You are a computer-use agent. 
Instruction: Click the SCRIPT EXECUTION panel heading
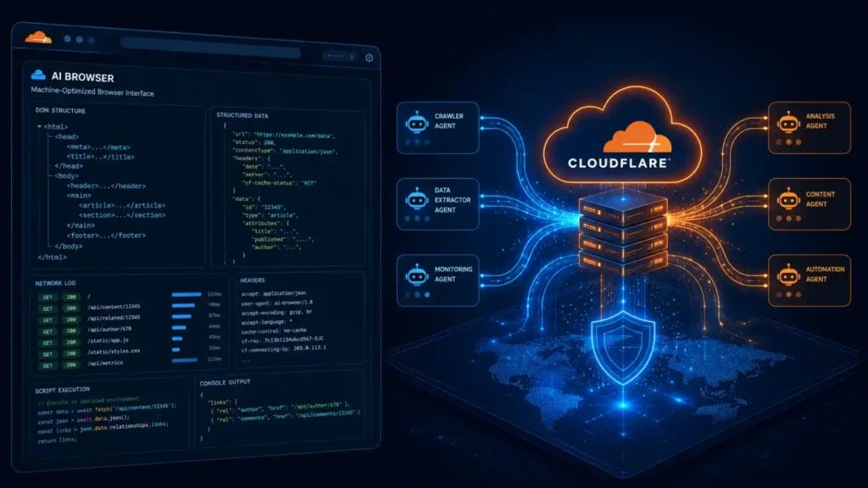pyautogui.click(x=62, y=390)
